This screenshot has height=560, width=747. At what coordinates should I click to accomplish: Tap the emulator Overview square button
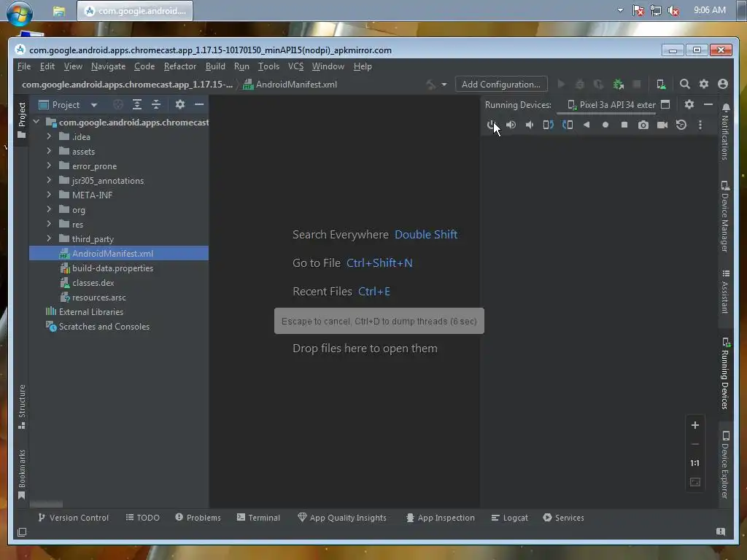624,125
